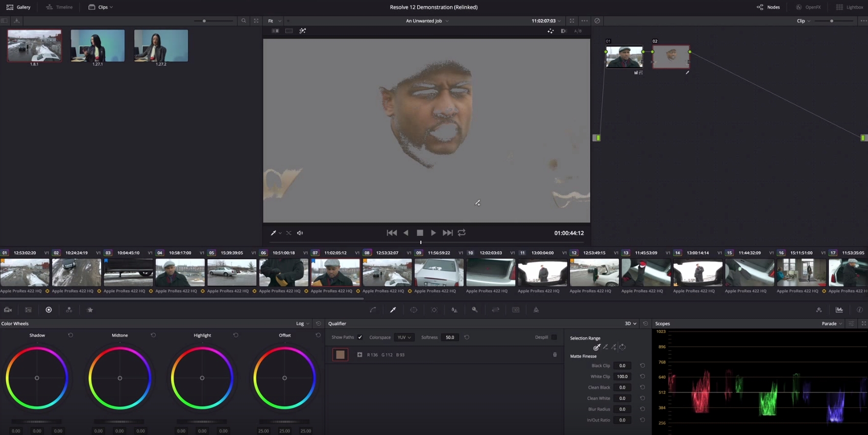Select the Qualifier eyedropper palette
The width and height of the screenshot is (868, 435).
(x=393, y=310)
